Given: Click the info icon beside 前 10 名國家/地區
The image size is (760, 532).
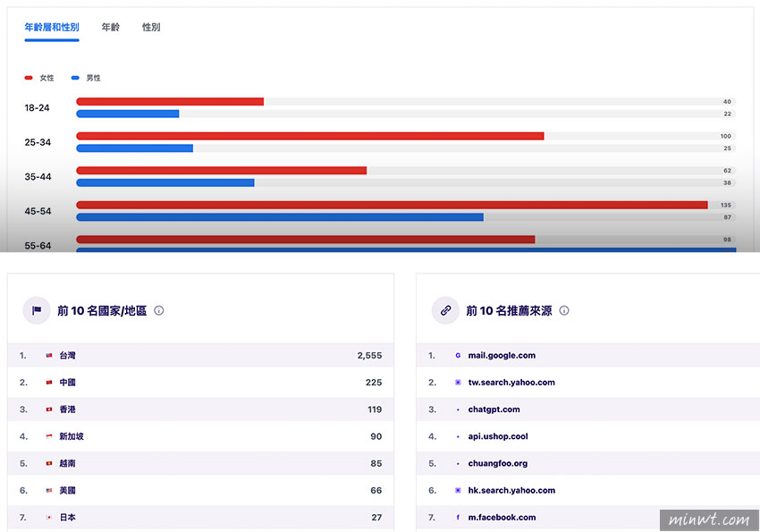Looking at the screenshot, I should pos(158,310).
